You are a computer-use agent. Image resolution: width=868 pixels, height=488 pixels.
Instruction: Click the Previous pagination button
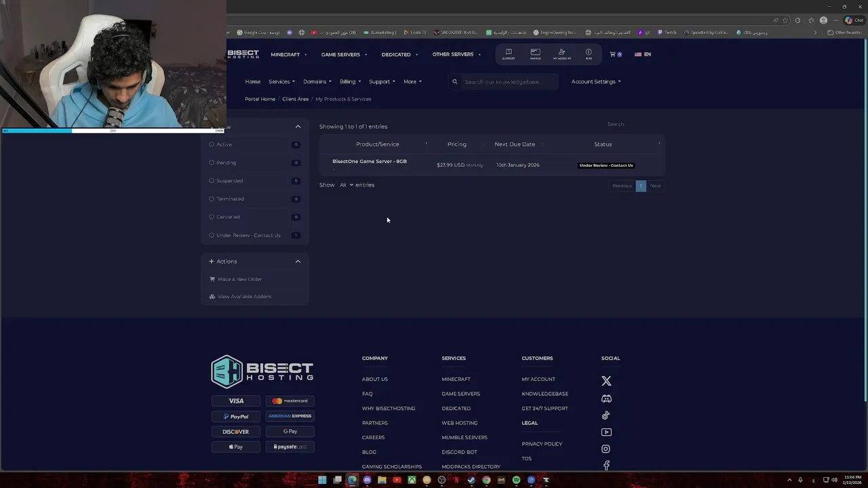click(x=622, y=186)
